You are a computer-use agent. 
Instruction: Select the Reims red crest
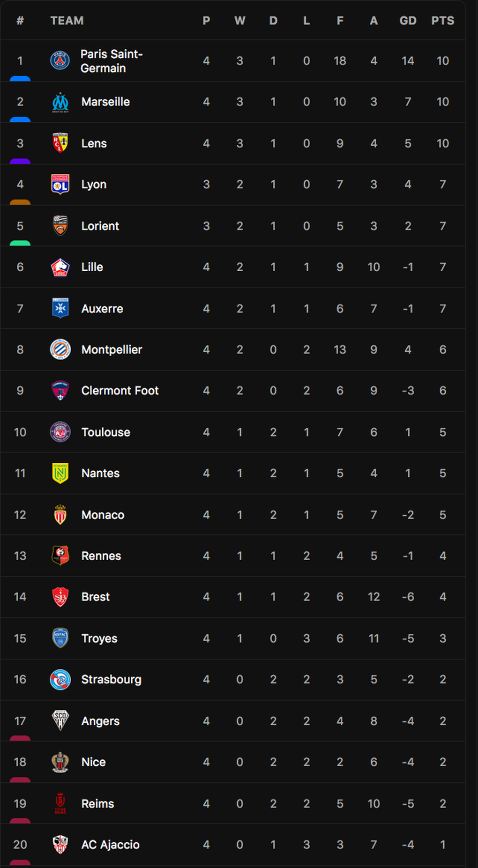pos(60,803)
